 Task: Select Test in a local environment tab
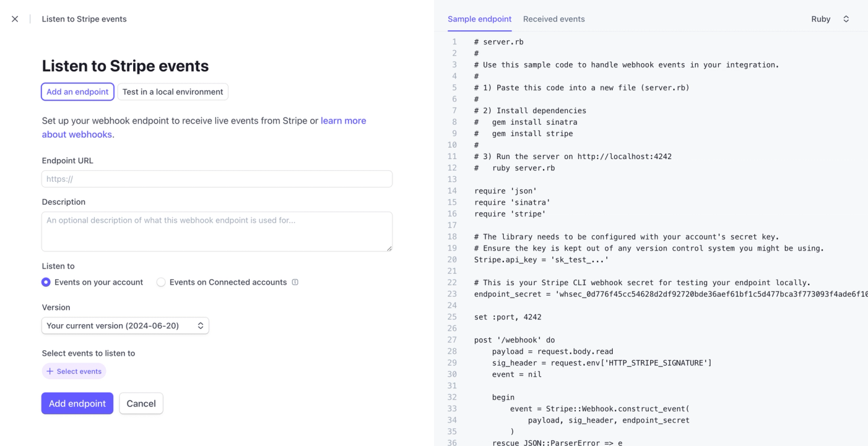coord(173,92)
